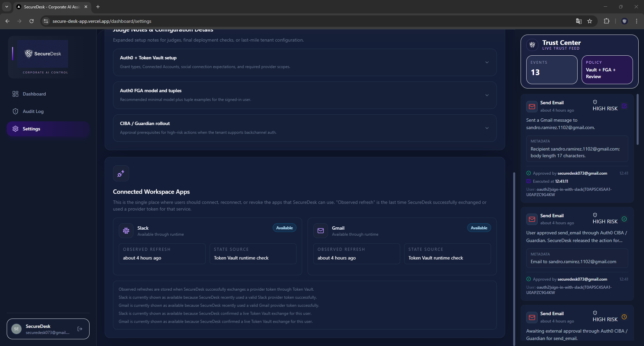This screenshot has height=346, width=644.
Task: Close the SecureDesk browser tab
Action: pos(86,7)
